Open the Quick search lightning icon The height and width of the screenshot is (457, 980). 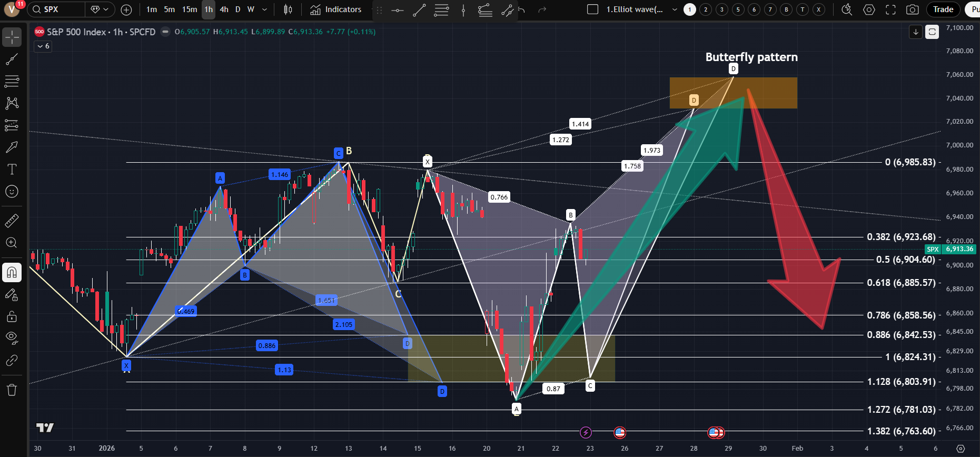coord(847,9)
